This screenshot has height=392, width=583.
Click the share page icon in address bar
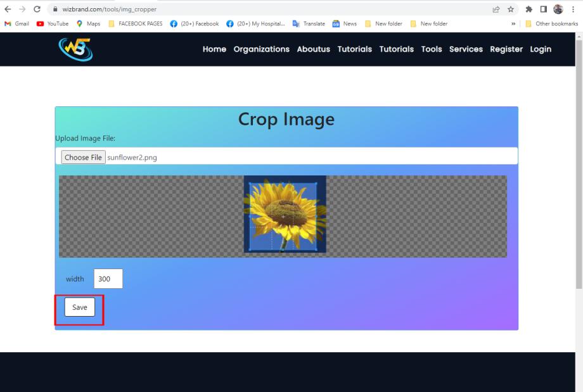coord(496,9)
